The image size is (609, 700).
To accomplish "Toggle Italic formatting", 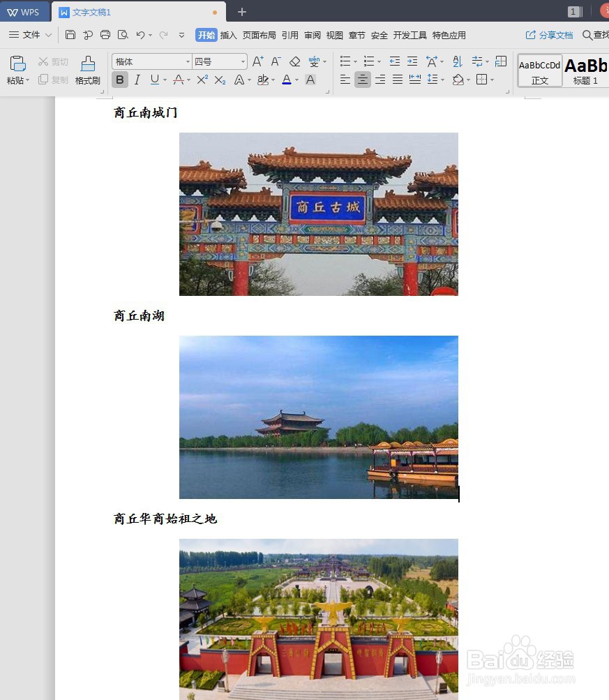I will [137, 80].
